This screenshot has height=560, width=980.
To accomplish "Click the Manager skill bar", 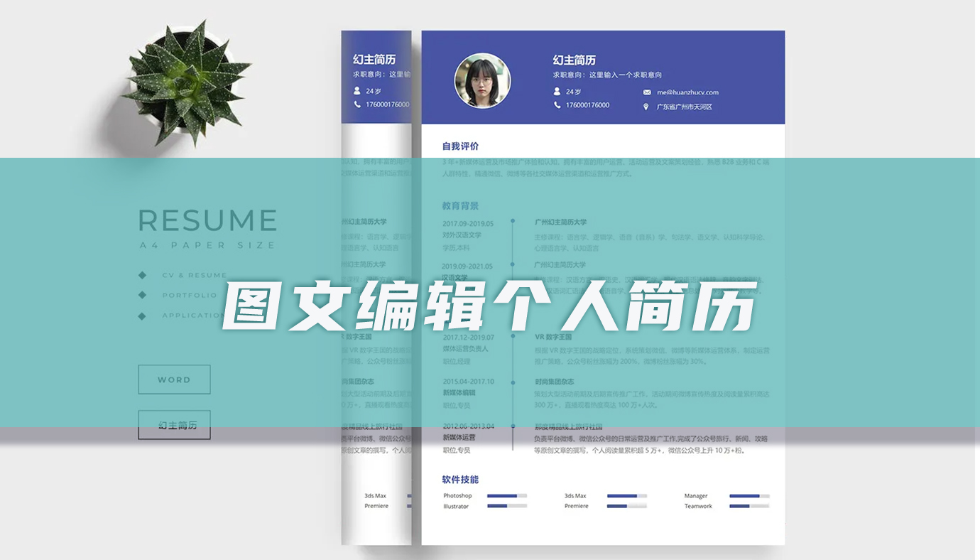I will [x=749, y=495].
